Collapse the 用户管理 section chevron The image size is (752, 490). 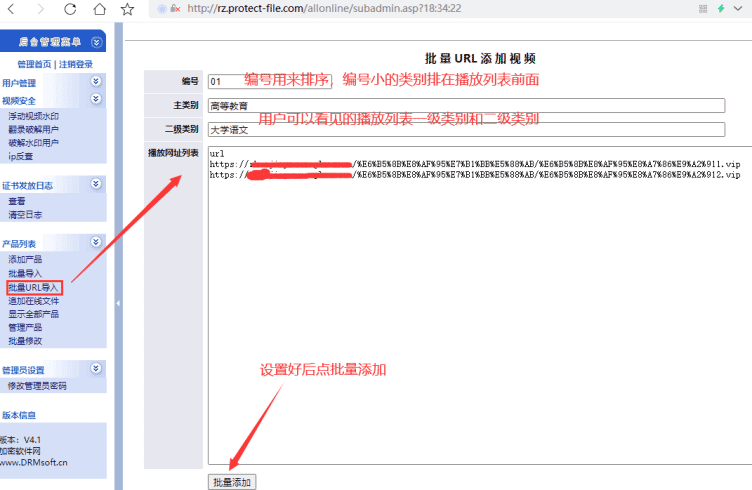(96, 82)
